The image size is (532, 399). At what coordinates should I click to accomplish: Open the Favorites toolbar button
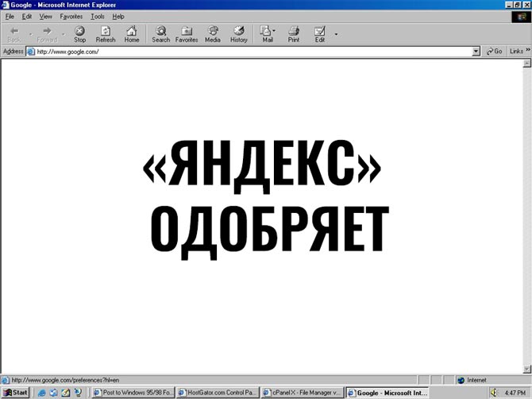pos(187,33)
